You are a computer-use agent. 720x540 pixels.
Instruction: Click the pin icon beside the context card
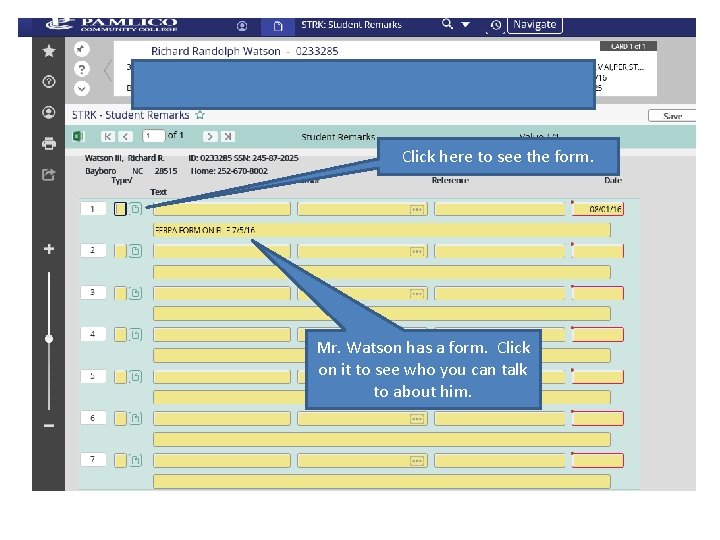(81, 49)
